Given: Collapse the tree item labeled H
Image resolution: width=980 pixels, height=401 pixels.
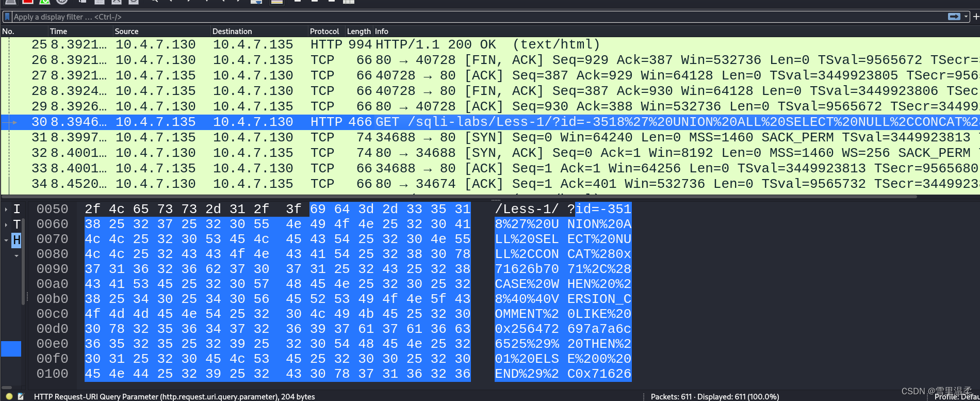Looking at the screenshot, I should tap(6, 240).
